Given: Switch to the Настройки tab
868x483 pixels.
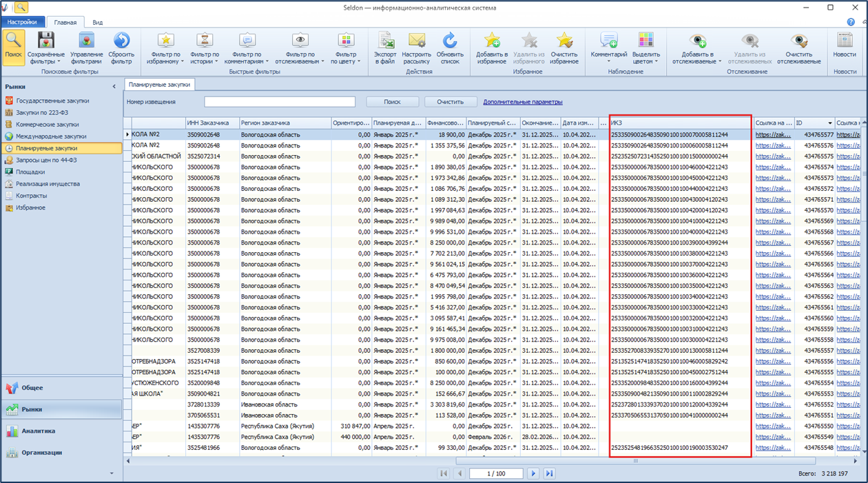Looking at the screenshot, I should coord(23,22).
